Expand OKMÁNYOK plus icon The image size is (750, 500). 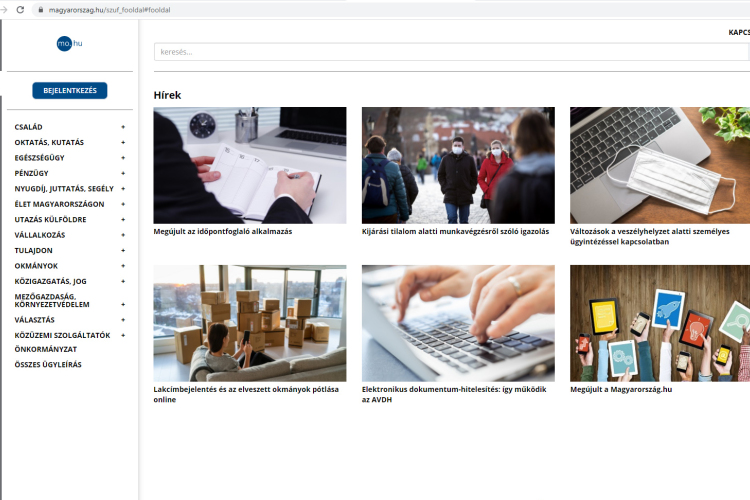[123, 266]
